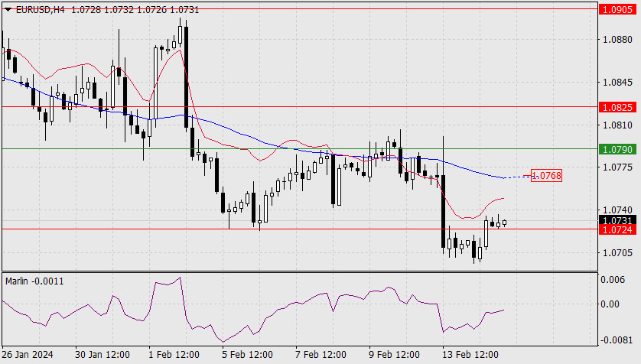
Task: Select the 1.0705 price axis value
Action: click(x=617, y=253)
